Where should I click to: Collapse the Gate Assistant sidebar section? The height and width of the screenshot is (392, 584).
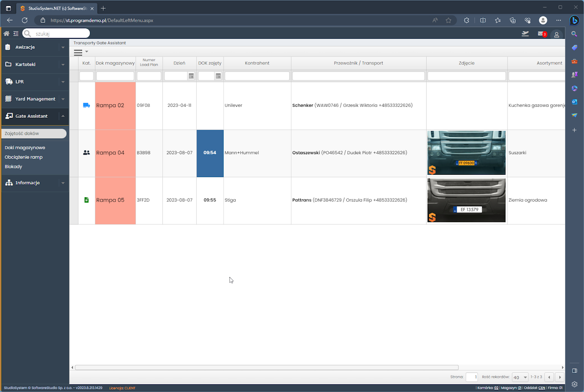(63, 116)
